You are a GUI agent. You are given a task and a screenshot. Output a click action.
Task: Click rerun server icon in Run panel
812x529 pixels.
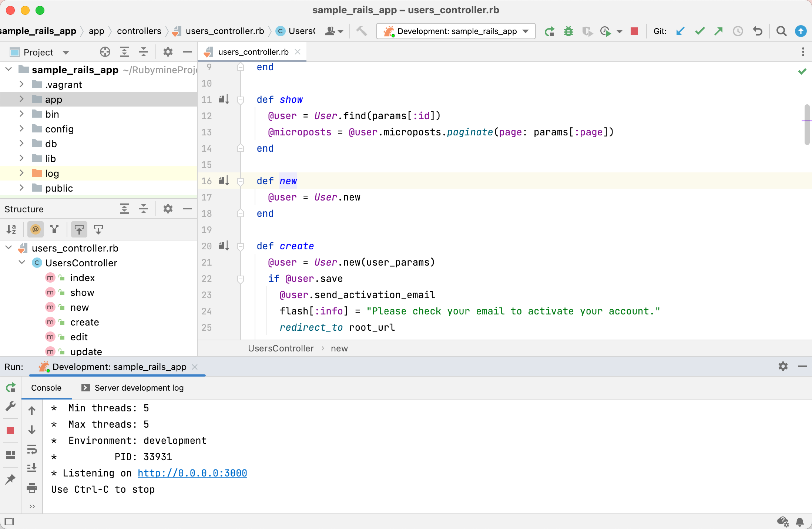point(11,387)
